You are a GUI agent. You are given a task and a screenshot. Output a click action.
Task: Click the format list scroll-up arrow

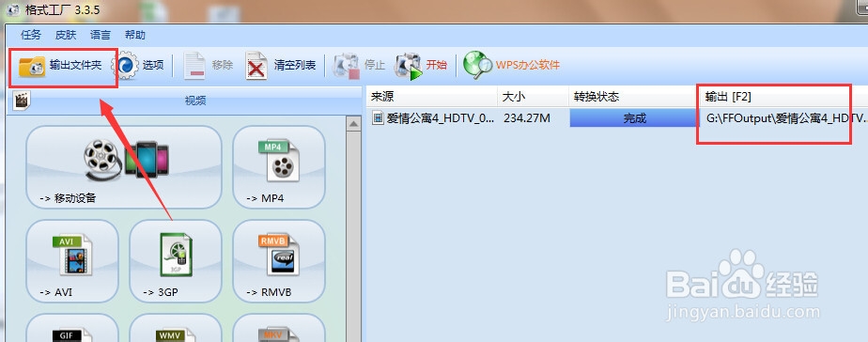(x=354, y=124)
